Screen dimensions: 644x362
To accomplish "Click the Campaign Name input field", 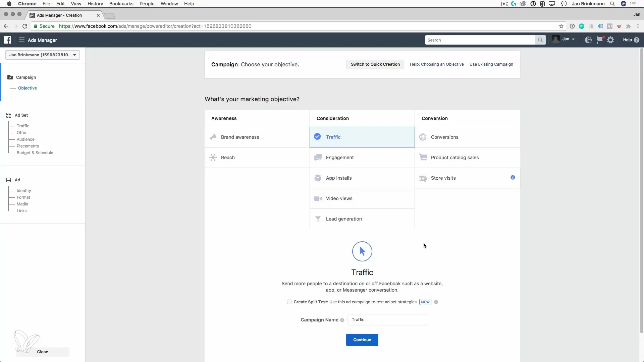I will click(388, 320).
